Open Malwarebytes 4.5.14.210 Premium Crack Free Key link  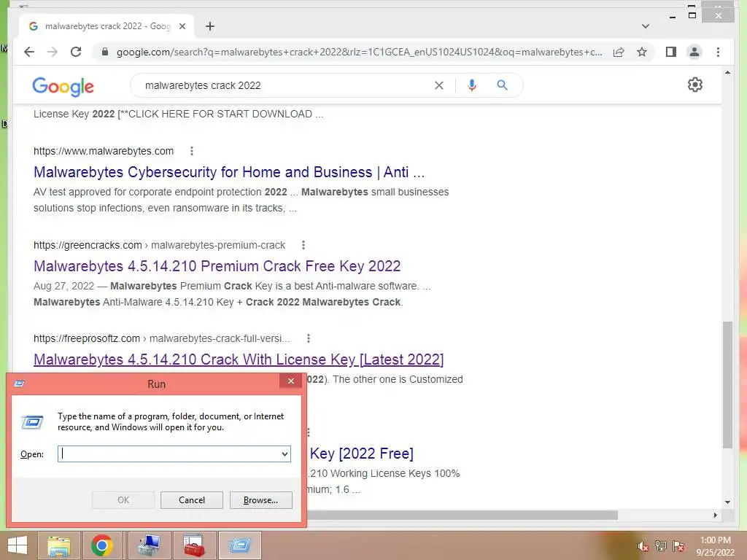pos(217,265)
